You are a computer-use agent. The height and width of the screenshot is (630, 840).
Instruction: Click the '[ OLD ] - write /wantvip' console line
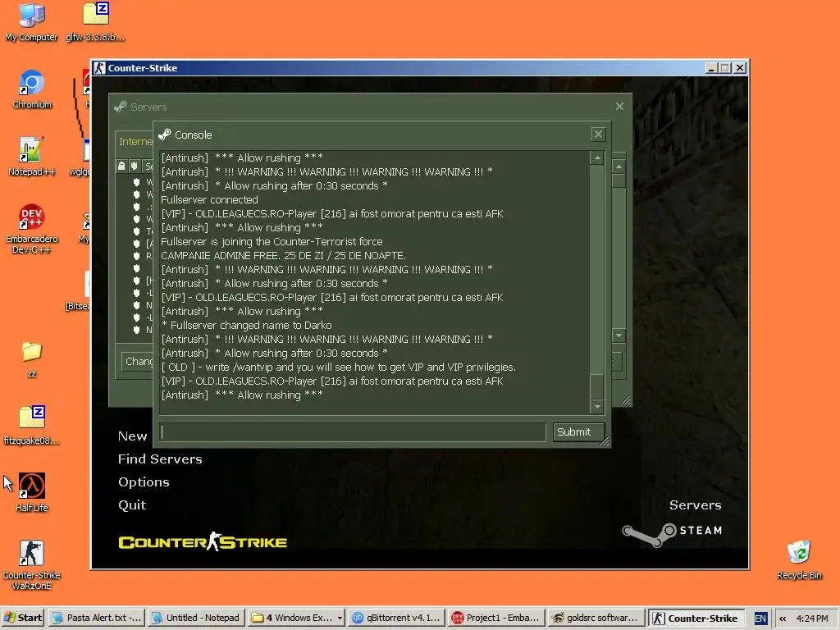point(339,367)
